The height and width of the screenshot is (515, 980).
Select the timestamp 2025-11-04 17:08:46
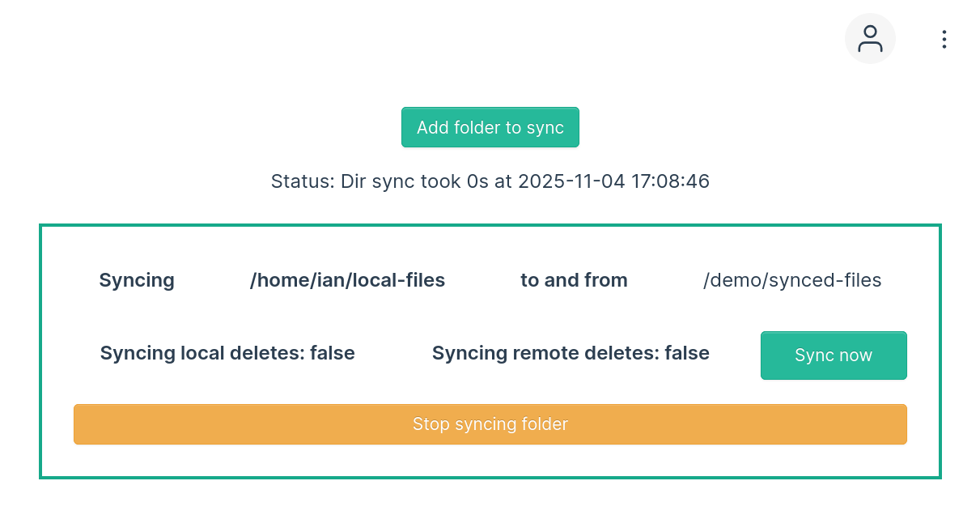613,181
